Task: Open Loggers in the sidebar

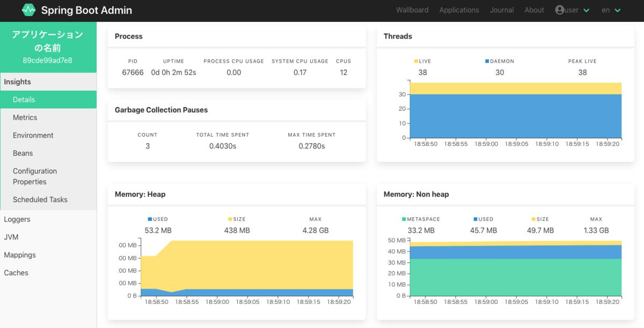Action: [x=48, y=219]
